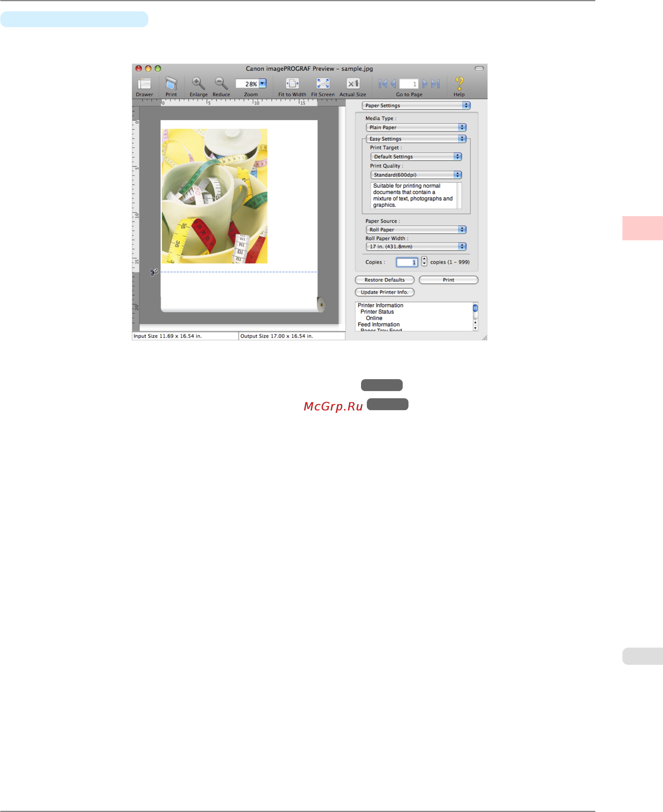Click the Fit Screen icon
The width and height of the screenshot is (663, 812).
[323, 83]
